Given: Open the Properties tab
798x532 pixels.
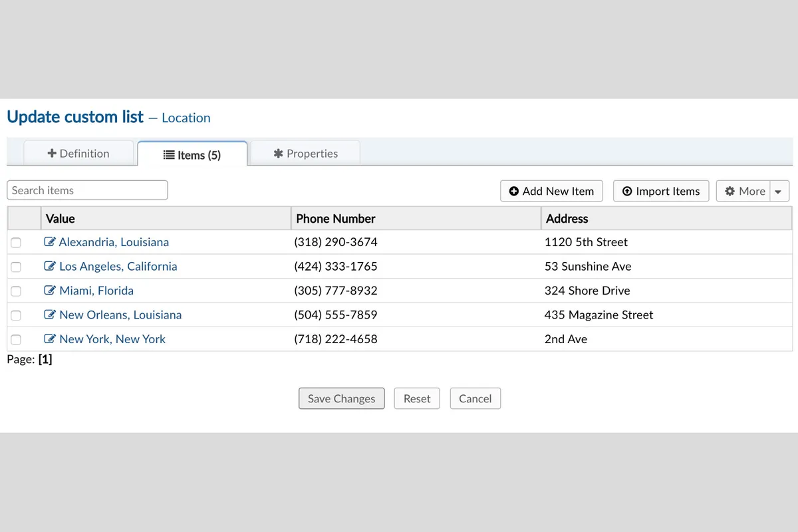Looking at the screenshot, I should click(x=305, y=153).
